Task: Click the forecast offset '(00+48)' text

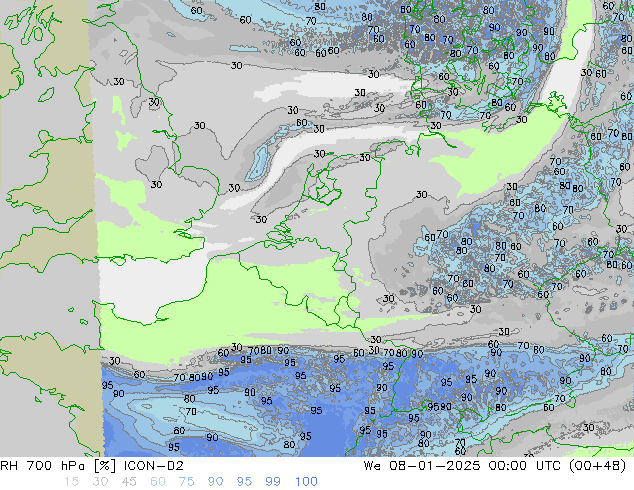Action: 598,466
